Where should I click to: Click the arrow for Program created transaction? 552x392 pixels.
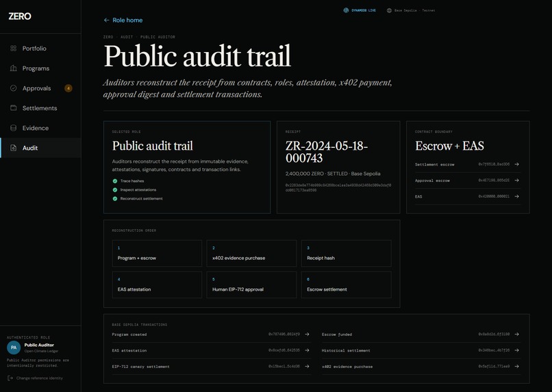pyautogui.click(x=307, y=335)
